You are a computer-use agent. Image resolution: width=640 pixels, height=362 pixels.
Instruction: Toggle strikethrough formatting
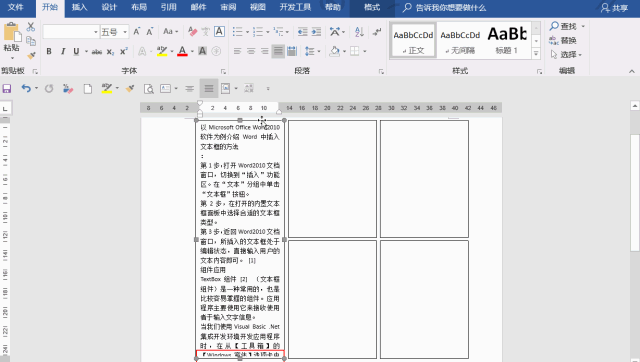(x=97, y=52)
